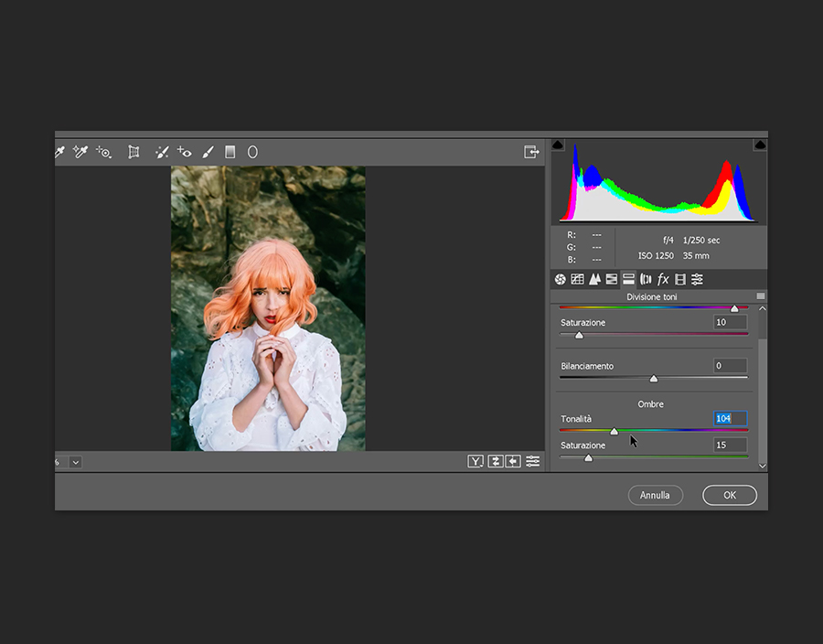823x644 pixels.
Task: Select the Transform tool in toolbar
Action: (x=134, y=152)
